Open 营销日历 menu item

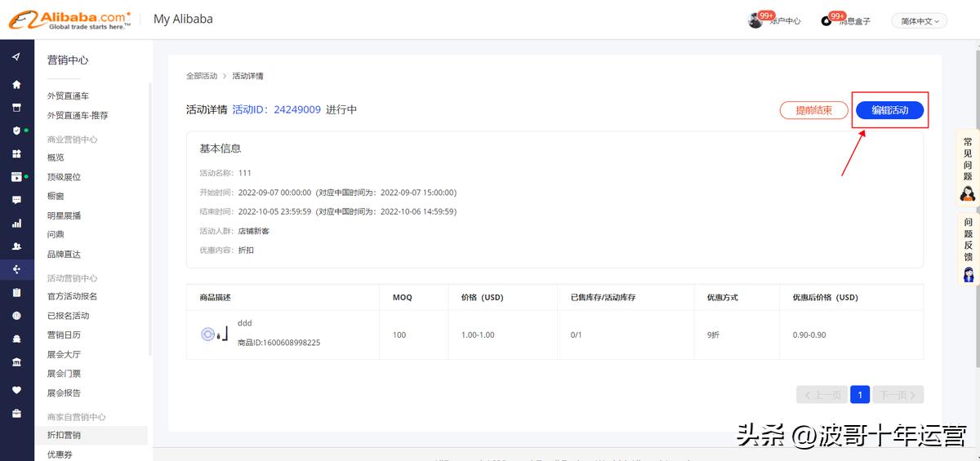point(65,335)
